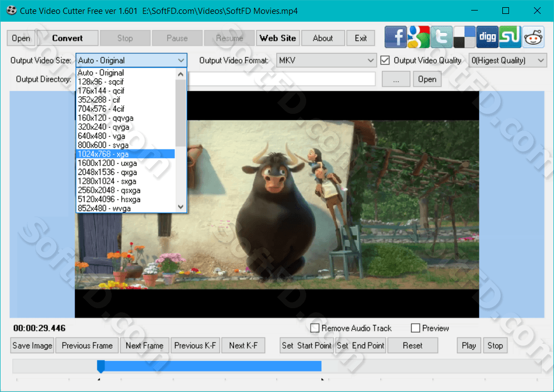Click the Delicious bookmark icon
The height and width of the screenshot is (392, 554).
(x=464, y=37)
